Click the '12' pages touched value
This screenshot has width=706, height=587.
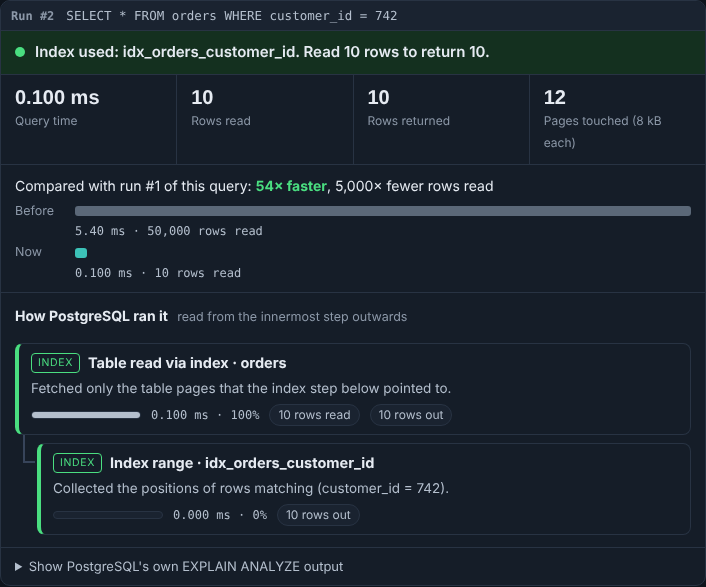click(x=554, y=98)
